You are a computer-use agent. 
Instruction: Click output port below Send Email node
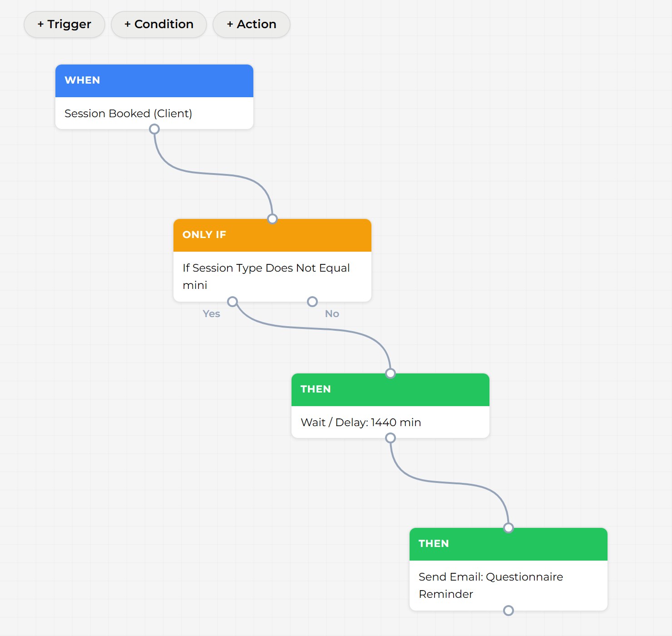pyautogui.click(x=509, y=611)
